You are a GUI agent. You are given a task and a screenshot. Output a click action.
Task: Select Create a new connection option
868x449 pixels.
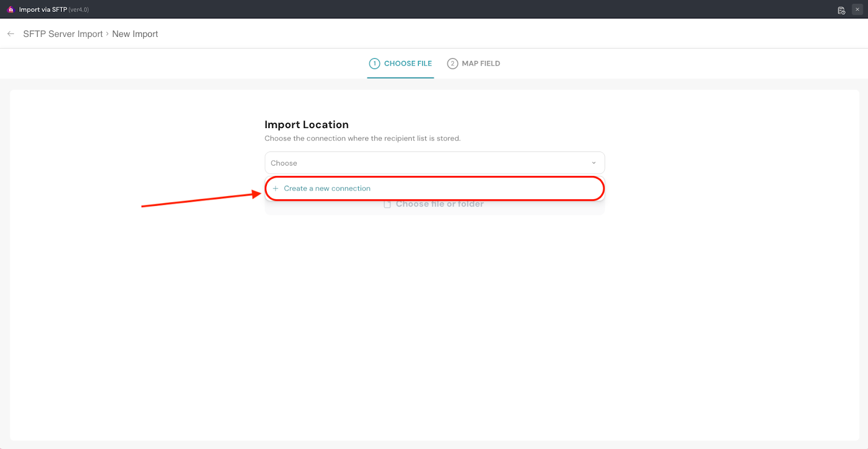327,188
